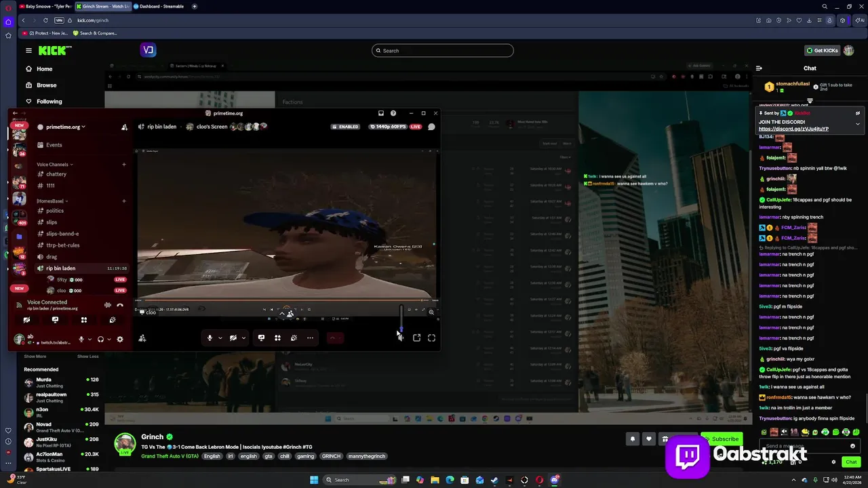Open Windows Start menu
The image size is (868, 488).
[x=314, y=480]
